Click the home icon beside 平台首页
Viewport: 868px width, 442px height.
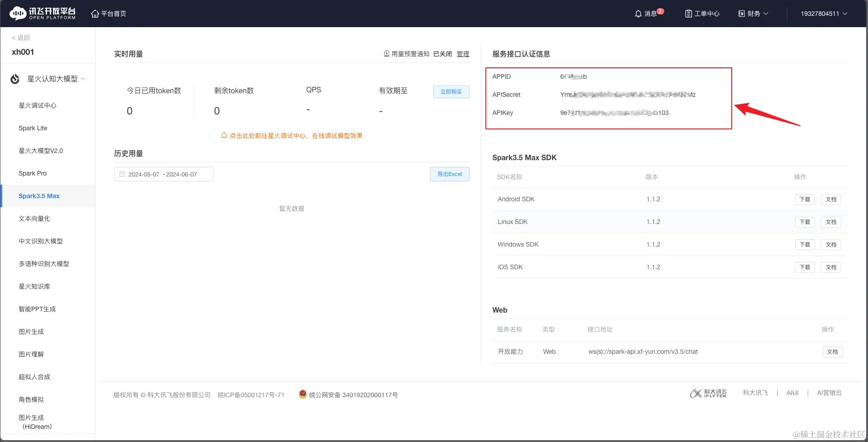[x=95, y=14]
